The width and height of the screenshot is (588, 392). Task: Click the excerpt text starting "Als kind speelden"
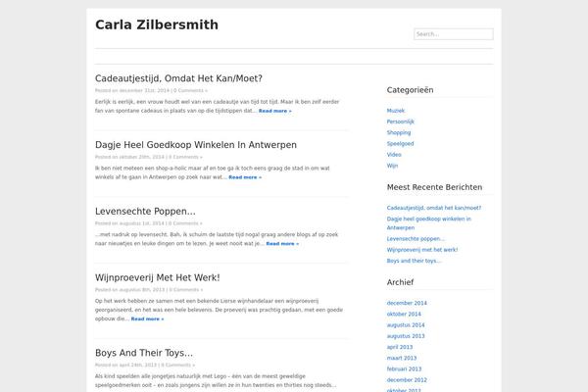216,381
